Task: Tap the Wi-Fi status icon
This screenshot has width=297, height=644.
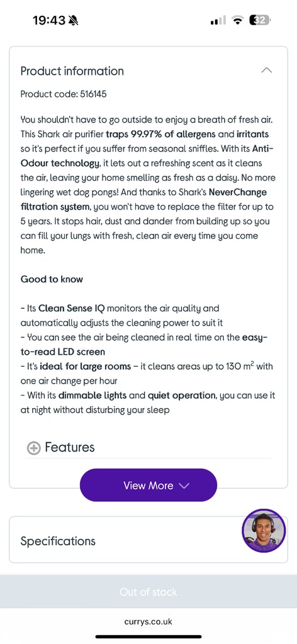Action: 237,21
